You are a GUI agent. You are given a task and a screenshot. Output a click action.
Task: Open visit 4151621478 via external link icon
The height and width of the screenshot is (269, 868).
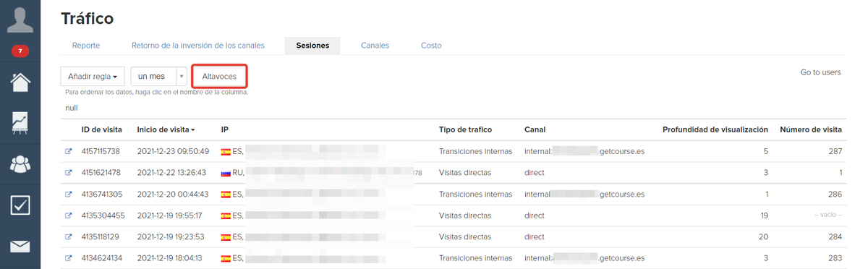69,173
